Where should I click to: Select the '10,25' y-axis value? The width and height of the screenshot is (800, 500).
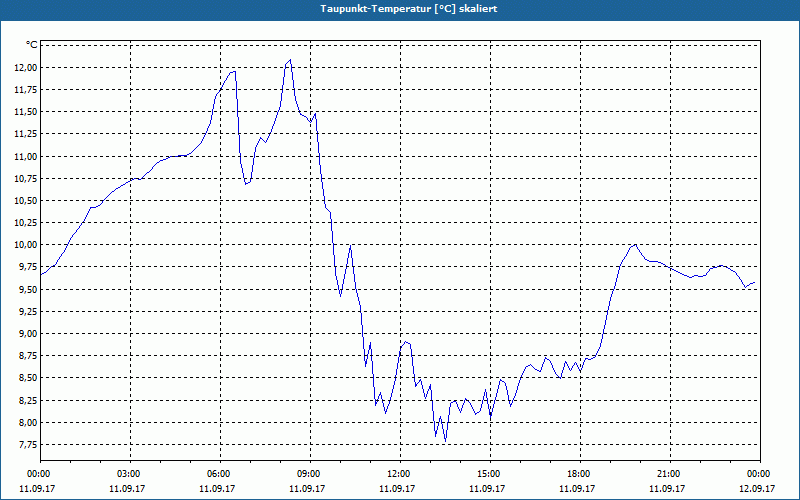(27, 223)
